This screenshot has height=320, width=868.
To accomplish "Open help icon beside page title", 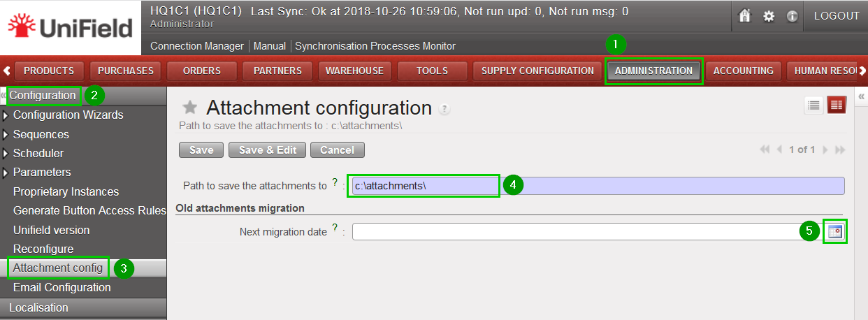I will 444,110.
